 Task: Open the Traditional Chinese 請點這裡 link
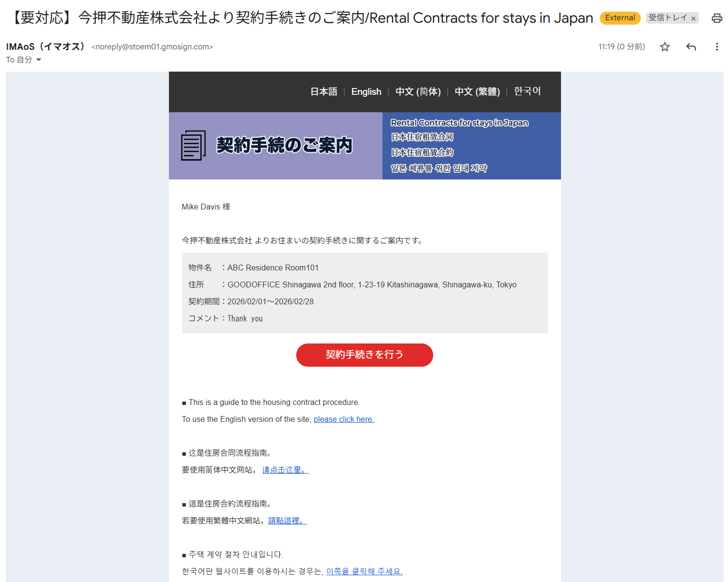click(x=288, y=521)
